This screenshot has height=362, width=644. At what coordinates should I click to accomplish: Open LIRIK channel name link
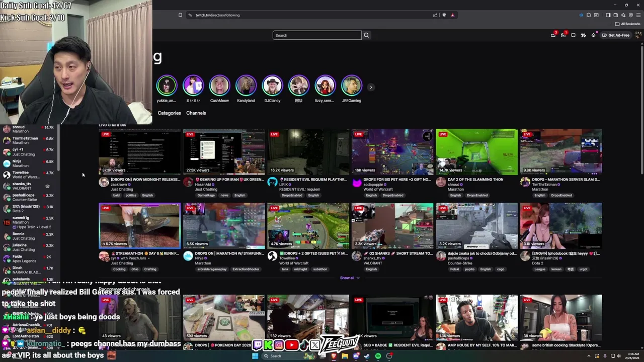click(284, 185)
